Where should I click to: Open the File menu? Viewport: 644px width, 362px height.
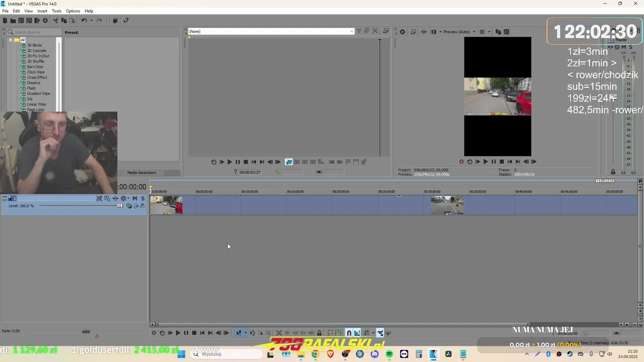pyautogui.click(x=5, y=11)
